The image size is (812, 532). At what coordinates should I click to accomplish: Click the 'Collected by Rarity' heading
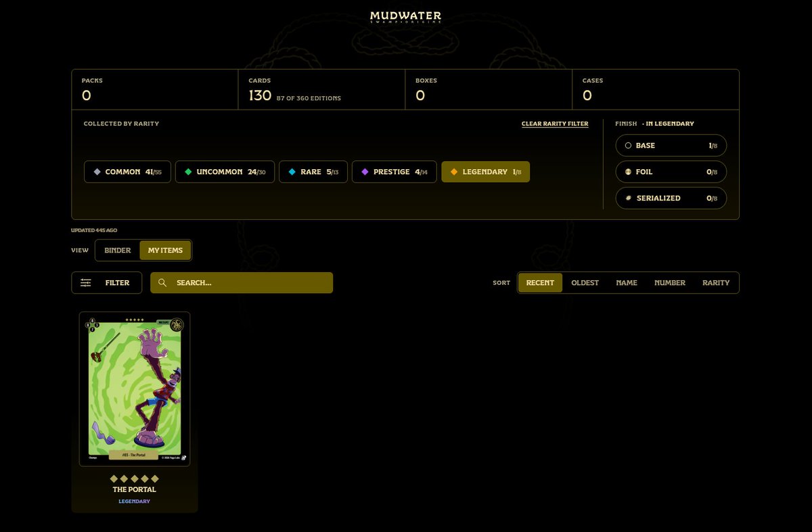(x=121, y=124)
